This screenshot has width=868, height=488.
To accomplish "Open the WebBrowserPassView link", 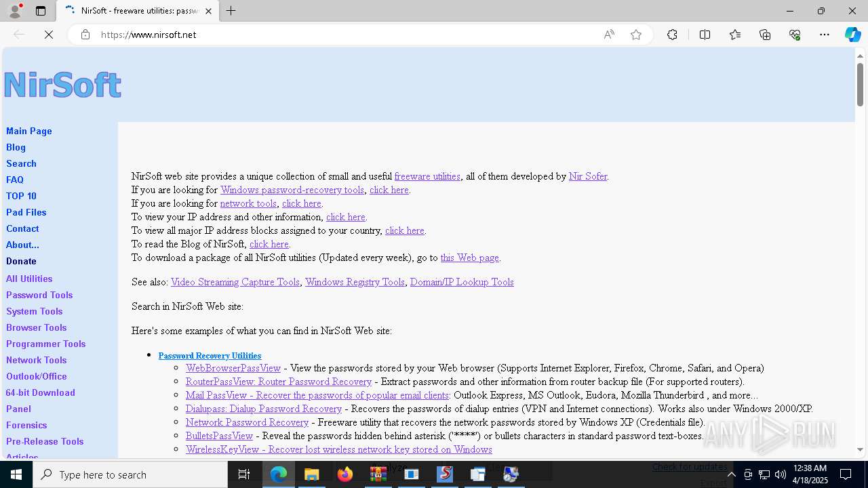I will click(233, 368).
